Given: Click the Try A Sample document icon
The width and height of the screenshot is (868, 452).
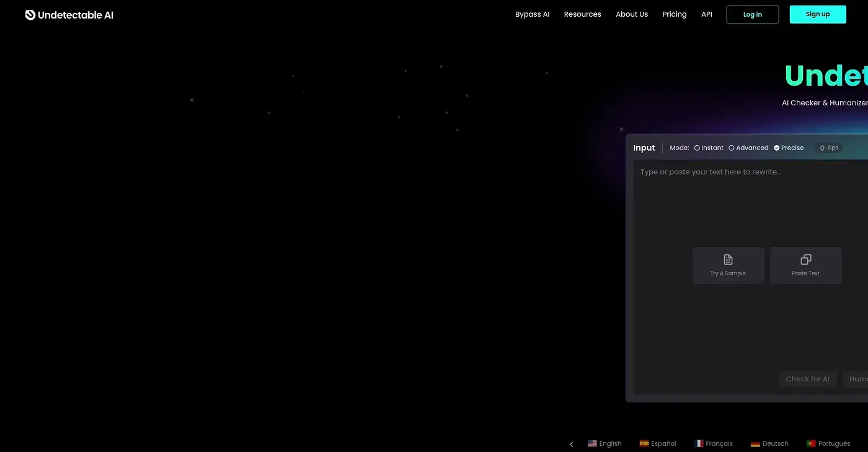Looking at the screenshot, I should click(728, 260).
